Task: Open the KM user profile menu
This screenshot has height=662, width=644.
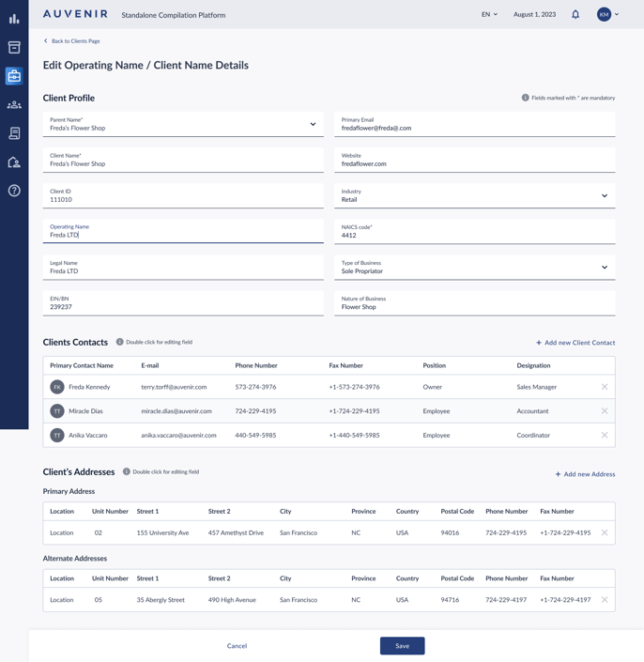Action: click(607, 15)
